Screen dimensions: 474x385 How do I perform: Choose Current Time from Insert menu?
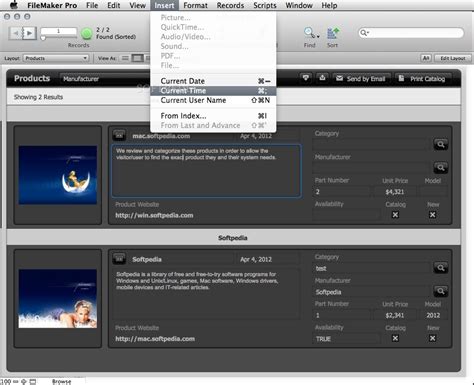point(213,91)
